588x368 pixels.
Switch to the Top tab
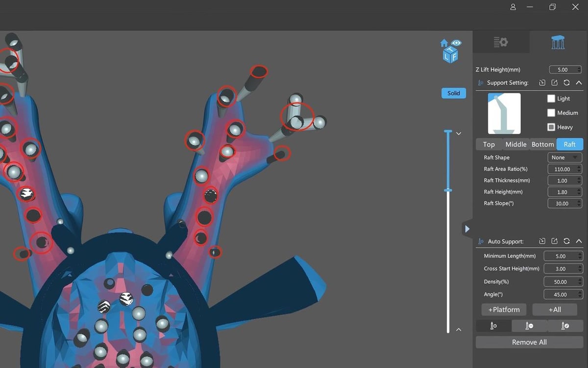489,144
